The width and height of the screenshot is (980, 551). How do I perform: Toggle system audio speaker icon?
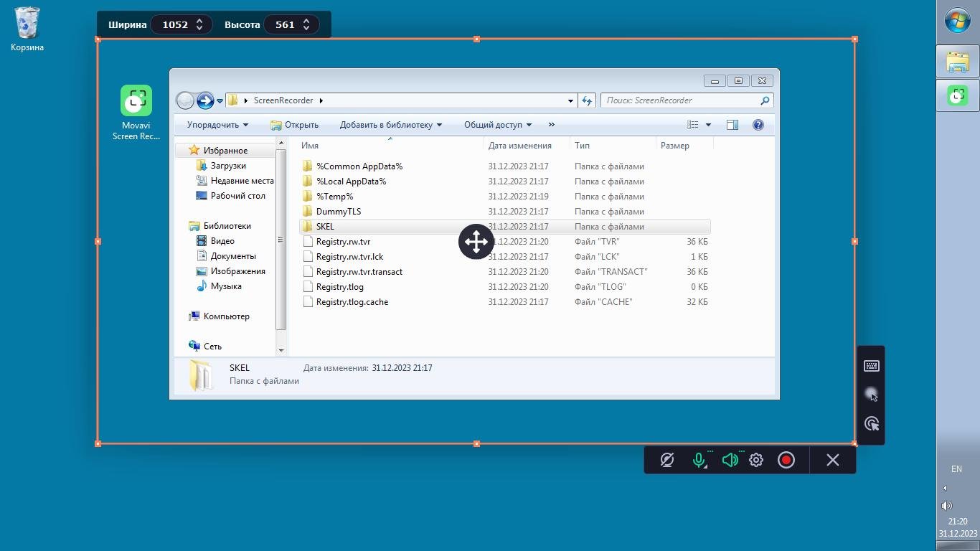click(730, 460)
